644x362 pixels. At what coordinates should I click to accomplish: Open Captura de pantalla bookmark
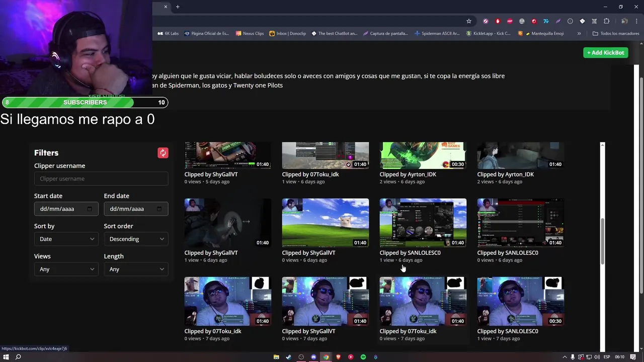pyautogui.click(x=385, y=34)
